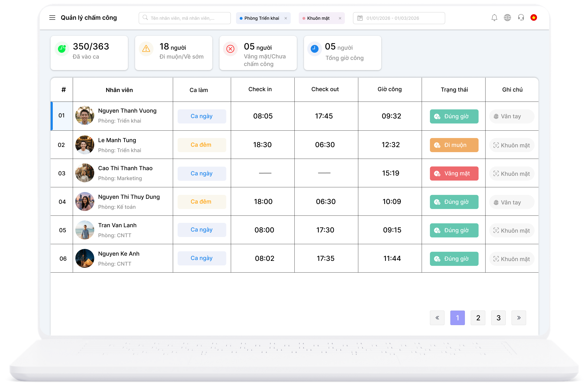Click the headset support icon
Screen dimensions: 588x385
pyautogui.click(x=521, y=18)
